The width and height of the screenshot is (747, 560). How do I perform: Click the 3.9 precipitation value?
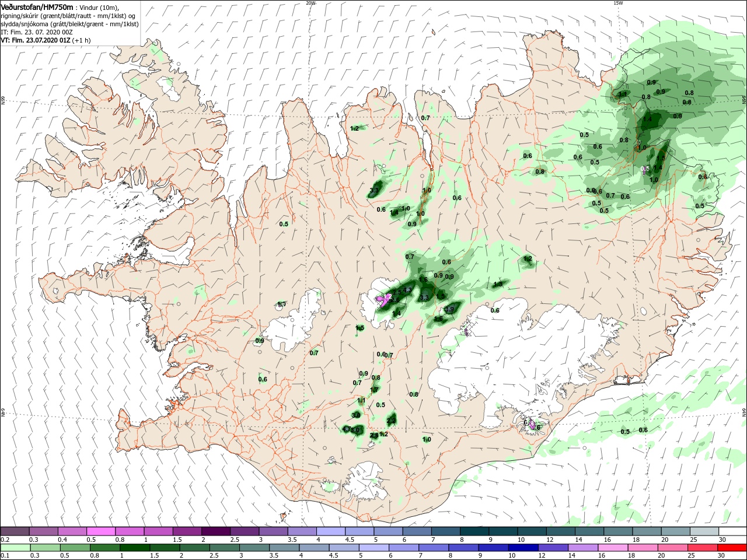click(449, 309)
